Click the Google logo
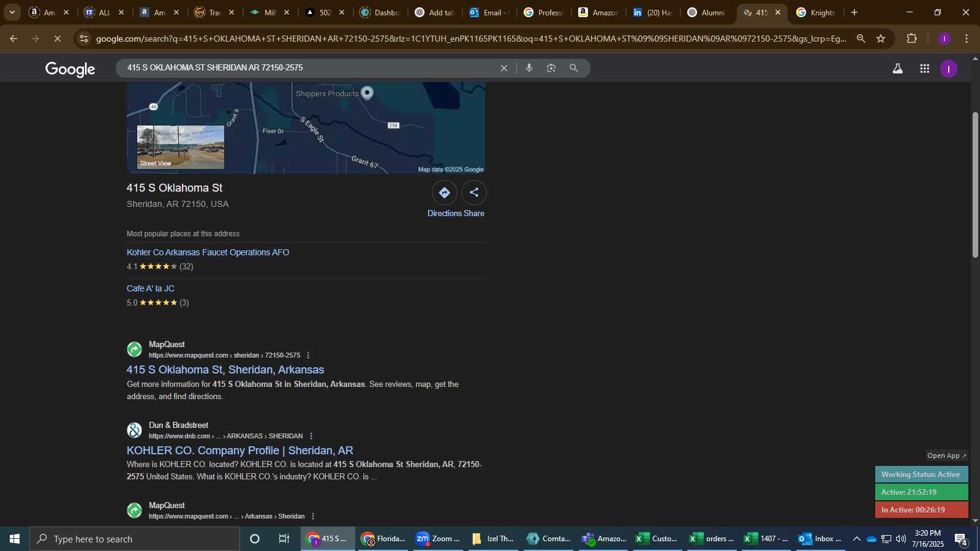 [70, 69]
